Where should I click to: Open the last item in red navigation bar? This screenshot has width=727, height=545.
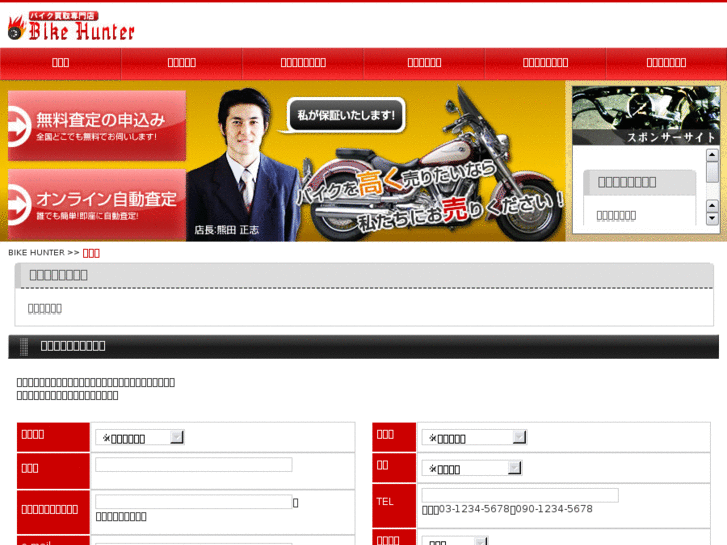666,63
